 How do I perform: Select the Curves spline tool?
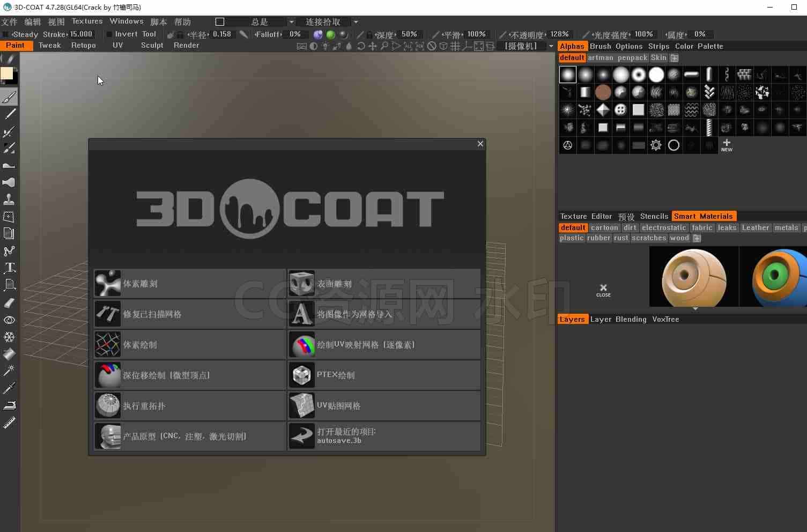[9, 250]
